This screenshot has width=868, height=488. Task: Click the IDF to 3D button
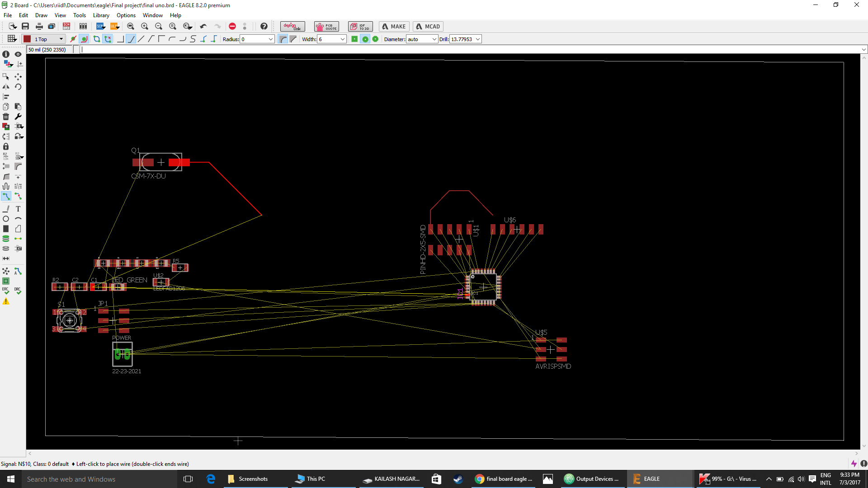(x=360, y=26)
